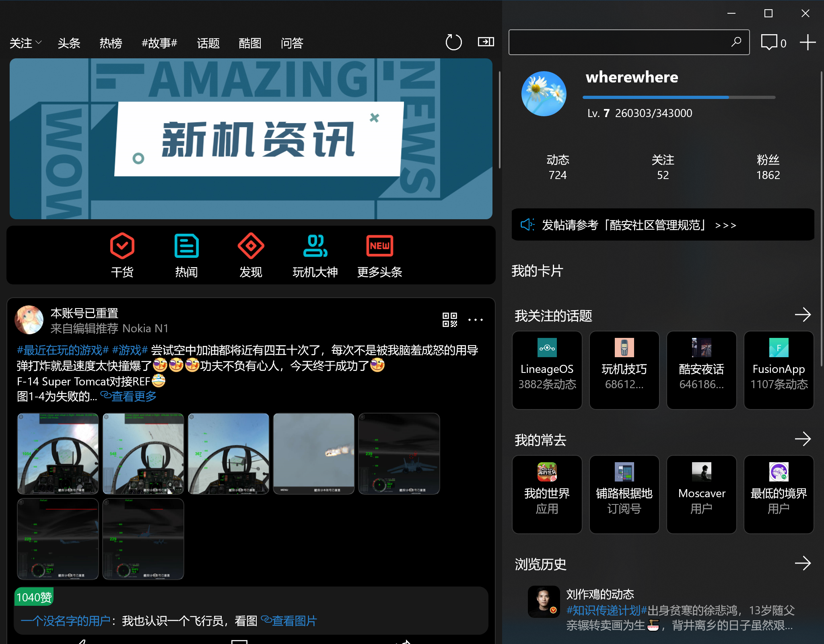This screenshot has width=824, height=644.
Task: Open post more options ellipsis menu
Action: coord(475,320)
